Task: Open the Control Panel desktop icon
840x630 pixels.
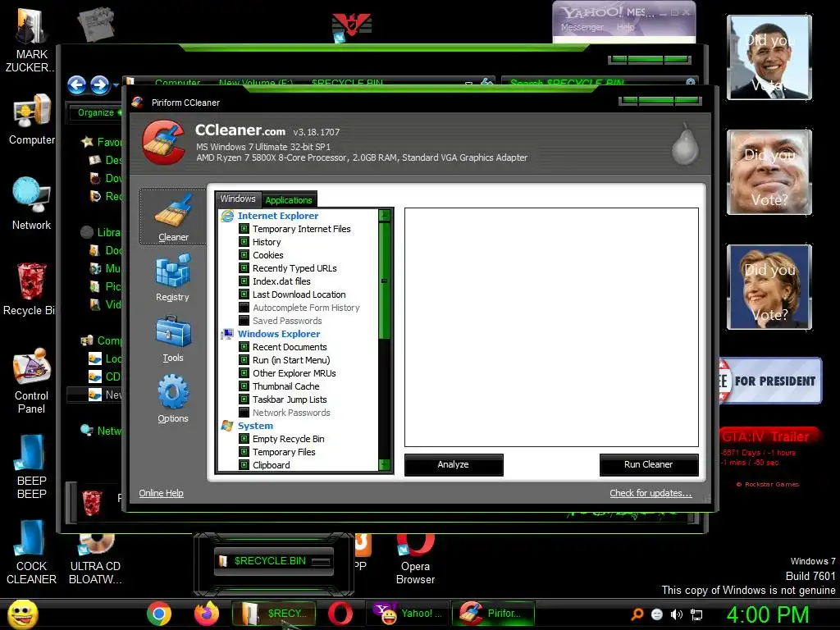Action: coord(31,381)
